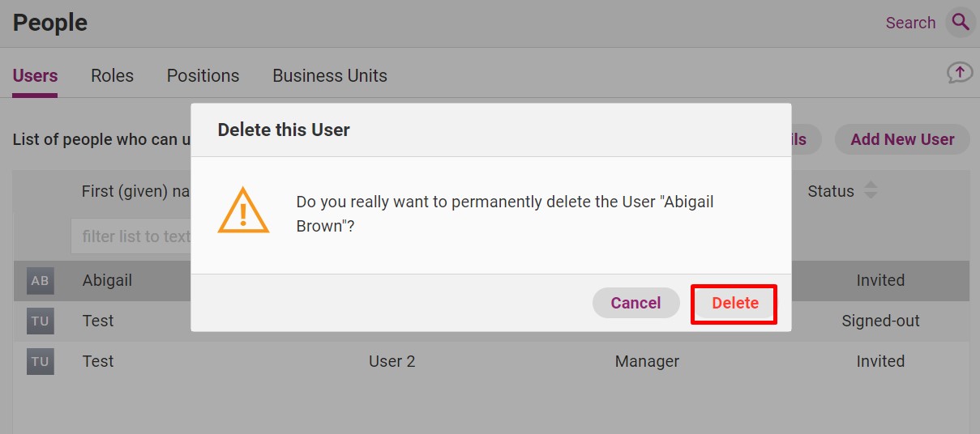Click the search magnifier icon
Image resolution: width=980 pixels, height=434 pixels.
[961, 22]
